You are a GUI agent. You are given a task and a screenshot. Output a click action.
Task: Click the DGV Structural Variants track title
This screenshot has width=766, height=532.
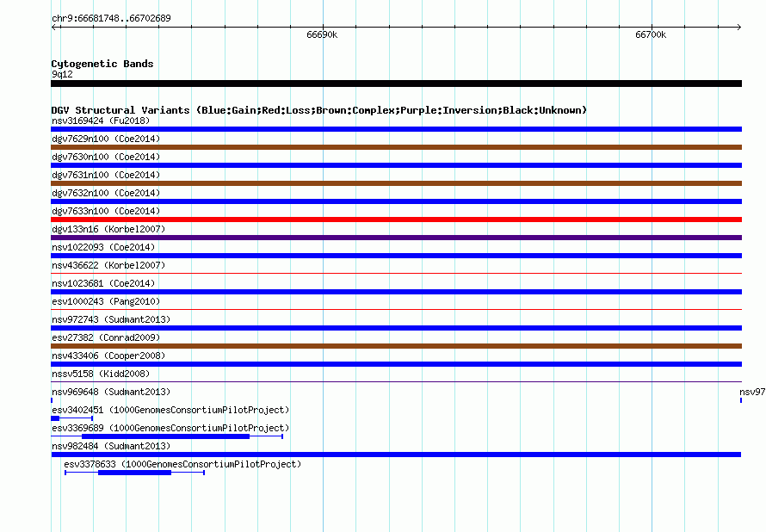tap(319, 110)
